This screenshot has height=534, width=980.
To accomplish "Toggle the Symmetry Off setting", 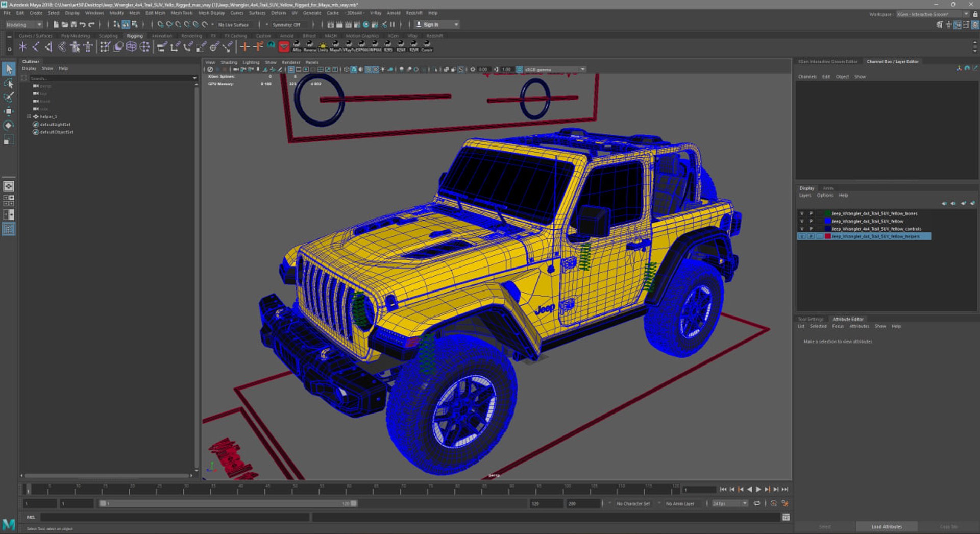I will [286, 25].
